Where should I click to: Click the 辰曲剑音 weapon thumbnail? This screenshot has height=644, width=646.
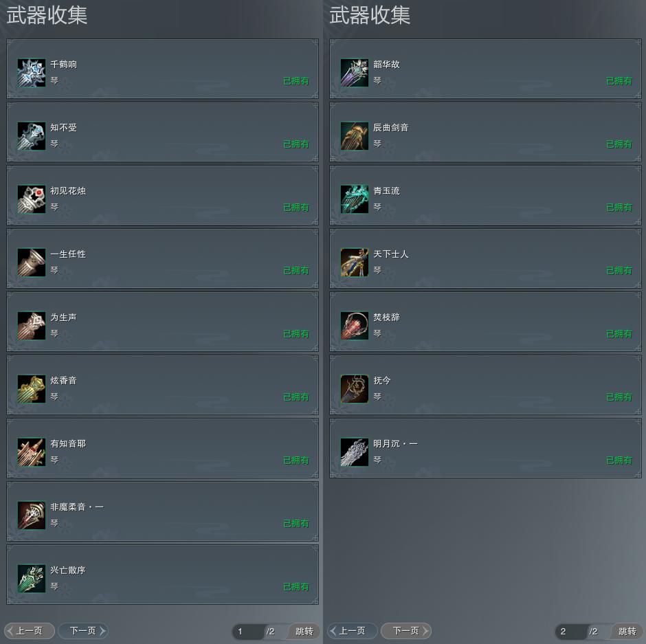click(355, 136)
